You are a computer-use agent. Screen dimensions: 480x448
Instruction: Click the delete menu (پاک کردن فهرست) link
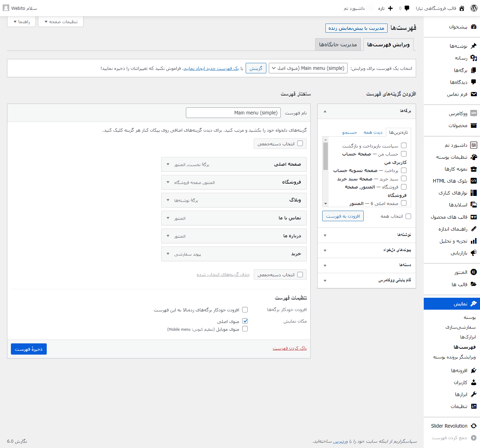[x=290, y=348]
